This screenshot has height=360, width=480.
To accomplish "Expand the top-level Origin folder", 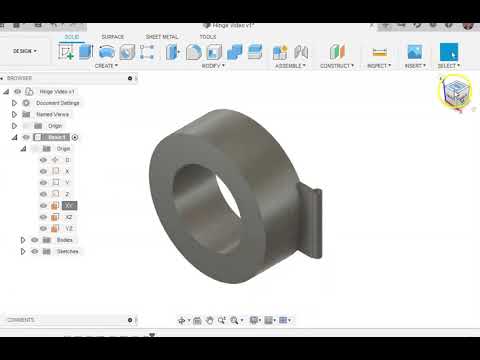I will (14, 126).
